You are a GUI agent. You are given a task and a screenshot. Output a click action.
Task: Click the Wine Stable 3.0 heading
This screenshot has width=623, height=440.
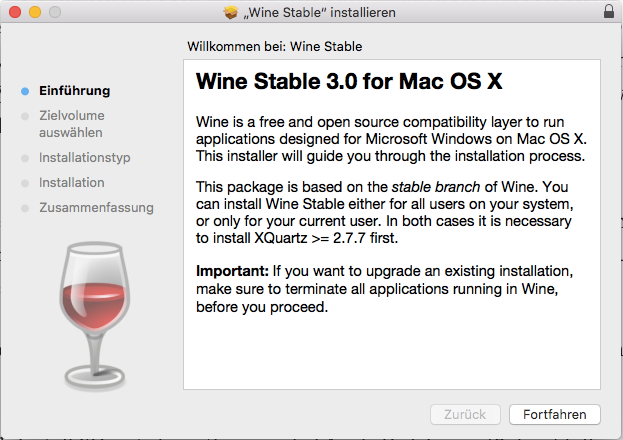pyautogui.click(x=349, y=81)
